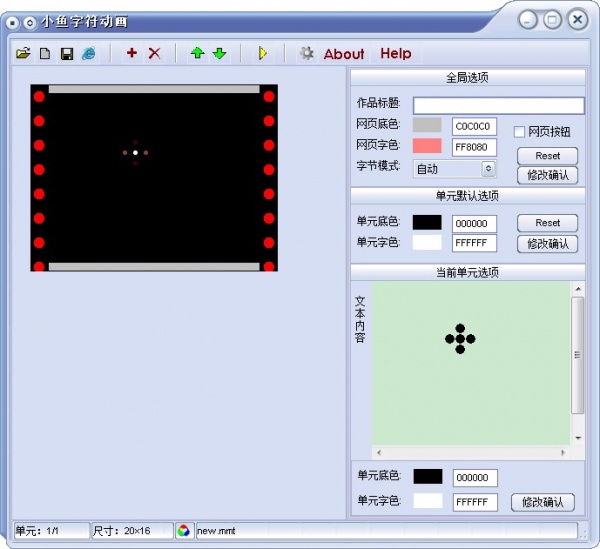Image resolution: width=600 pixels, height=549 pixels.
Task: Click the bottom 单元字色 white swatch for current unit
Action: click(428, 501)
